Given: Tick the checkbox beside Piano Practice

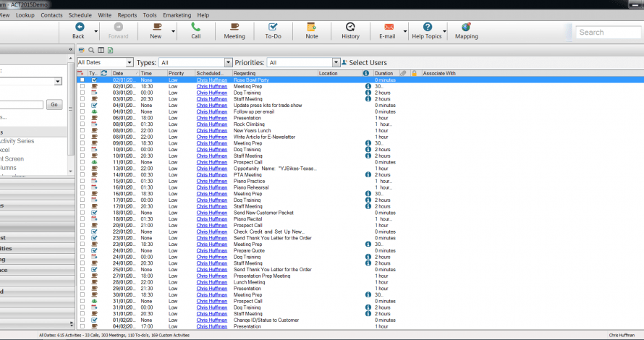Looking at the screenshot, I should tap(82, 181).
